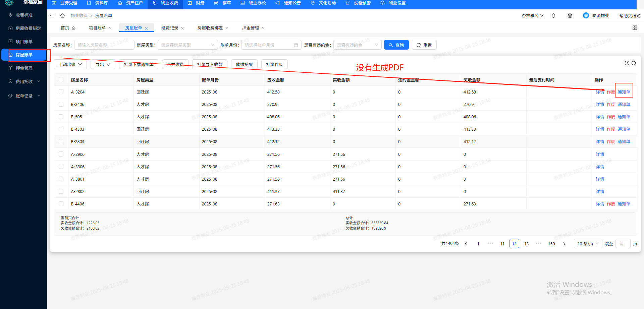Click the blue 查询 search button

pos(396,45)
